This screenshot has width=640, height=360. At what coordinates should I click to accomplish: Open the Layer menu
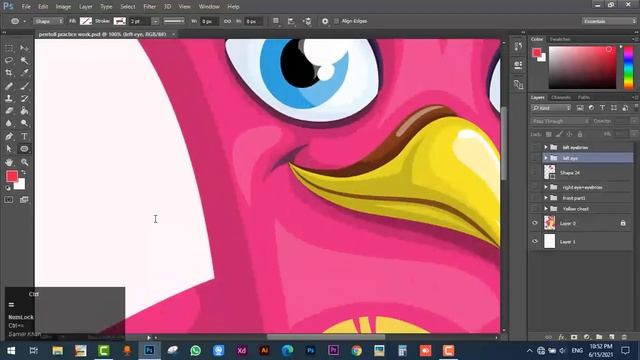(85, 7)
